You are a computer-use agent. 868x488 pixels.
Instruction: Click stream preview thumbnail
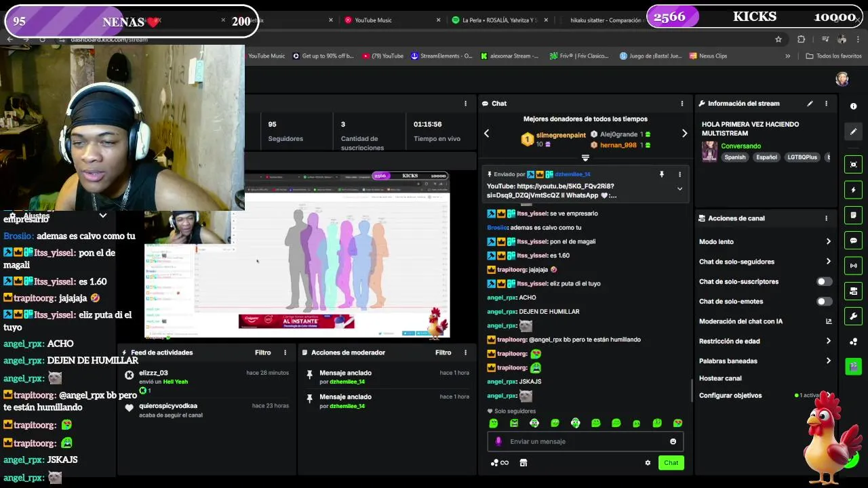pos(297,255)
